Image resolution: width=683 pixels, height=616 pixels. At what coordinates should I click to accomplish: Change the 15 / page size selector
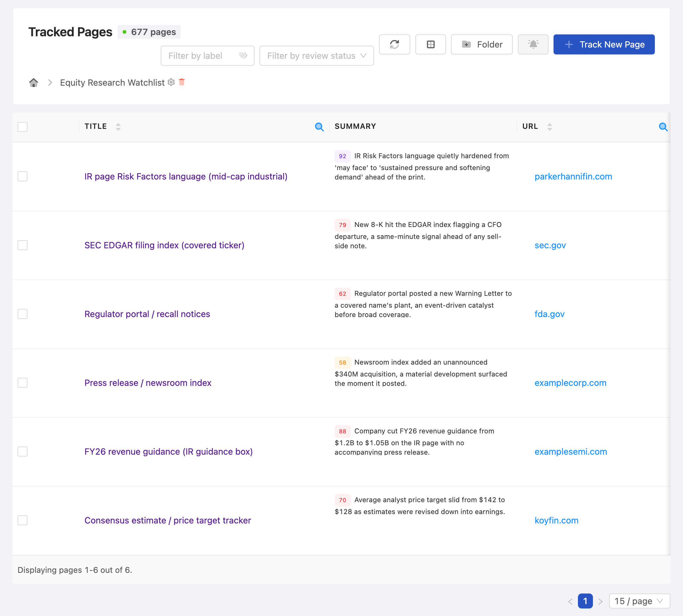click(x=639, y=601)
